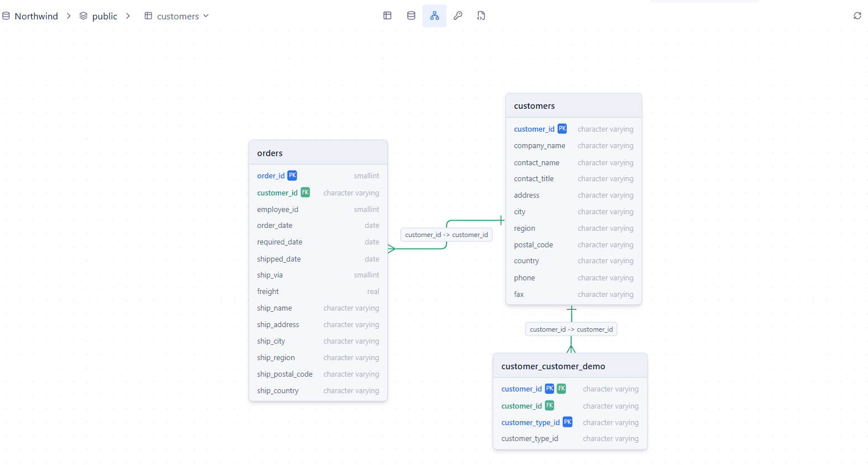Select the required_date column
Image resolution: width=868 pixels, height=465 pixels.
(x=318, y=242)
